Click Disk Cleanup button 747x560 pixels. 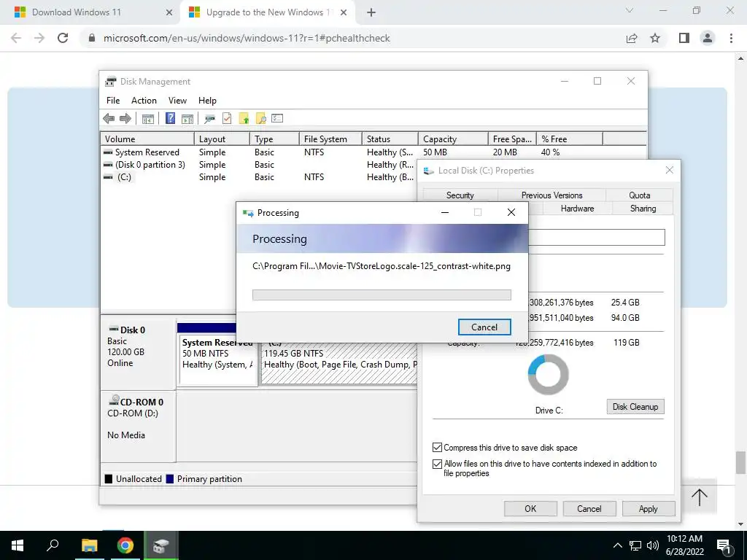[635, 407]
